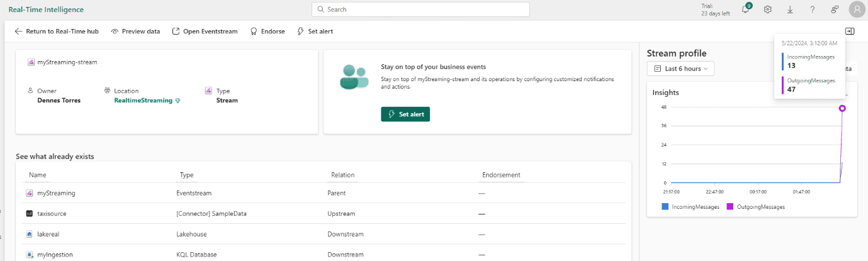Click the myIngestion KQL database icon
The image size is (868, 261).
tap(30, 255)
